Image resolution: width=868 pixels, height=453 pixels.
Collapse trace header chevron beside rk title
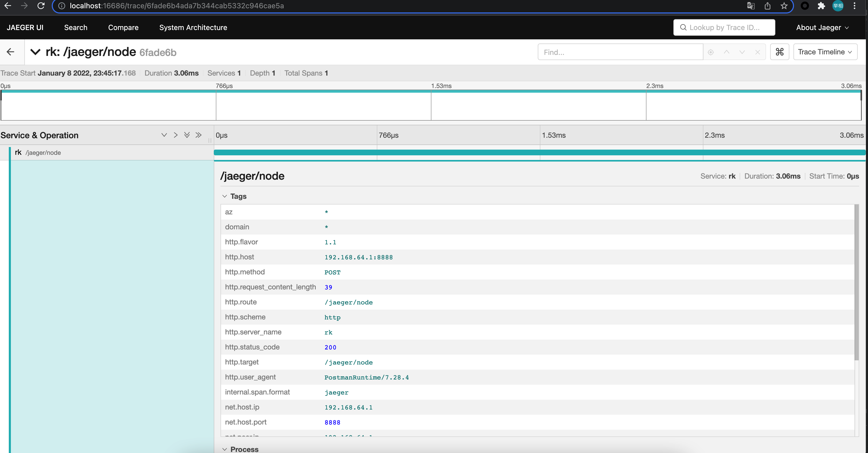point(35,52)
